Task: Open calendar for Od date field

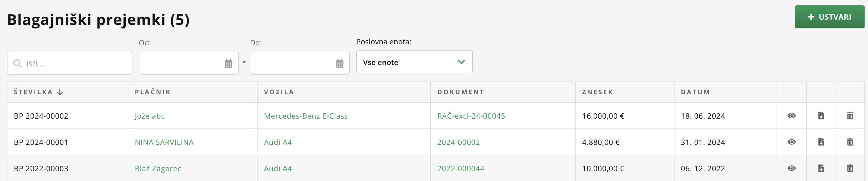Action: (x=229, y=63)
